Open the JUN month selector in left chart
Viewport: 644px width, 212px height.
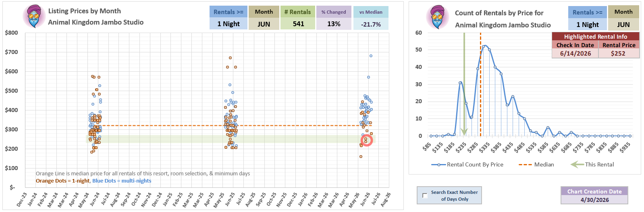(x=264, y=24)
